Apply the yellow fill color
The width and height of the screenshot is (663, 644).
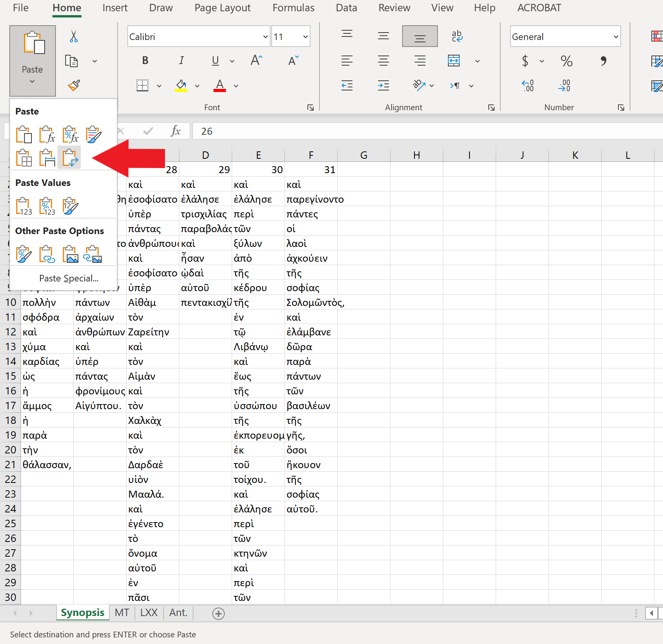(x=181, y=85)
